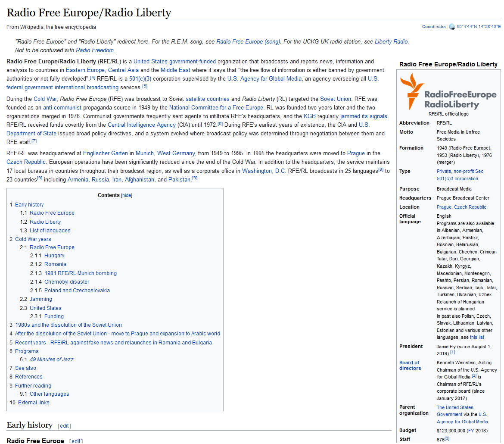
Task: Jump to 2.2 Jamming section
Action: (41, 299)
